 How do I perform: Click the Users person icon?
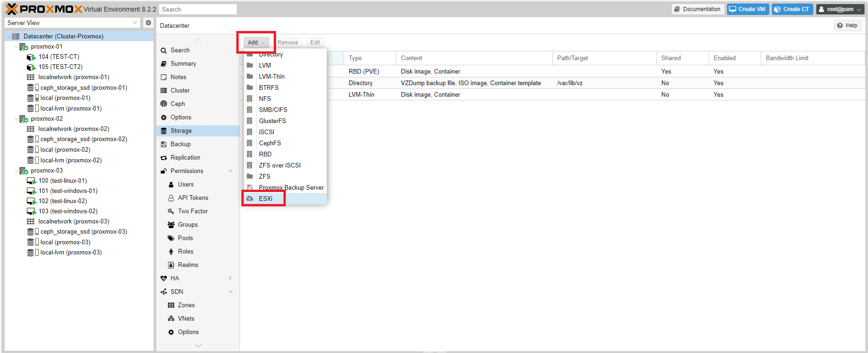(x=171, y=185)
